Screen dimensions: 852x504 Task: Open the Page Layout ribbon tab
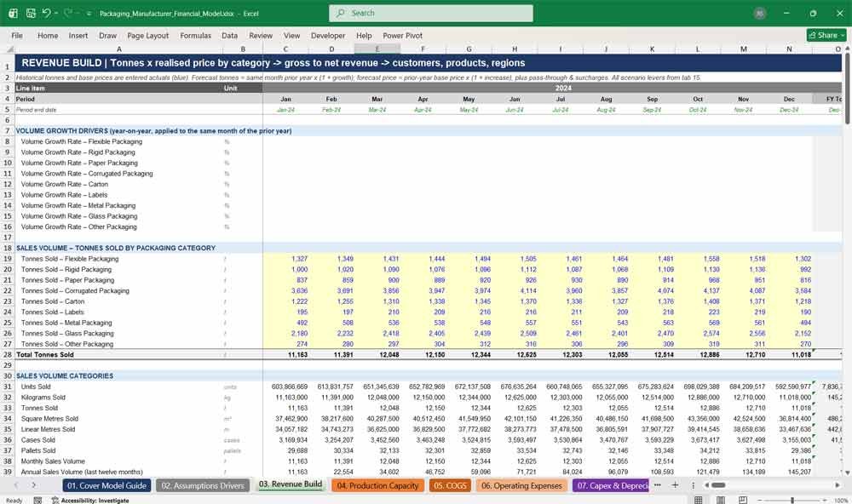pyautogui.click(x=147, y=35)
